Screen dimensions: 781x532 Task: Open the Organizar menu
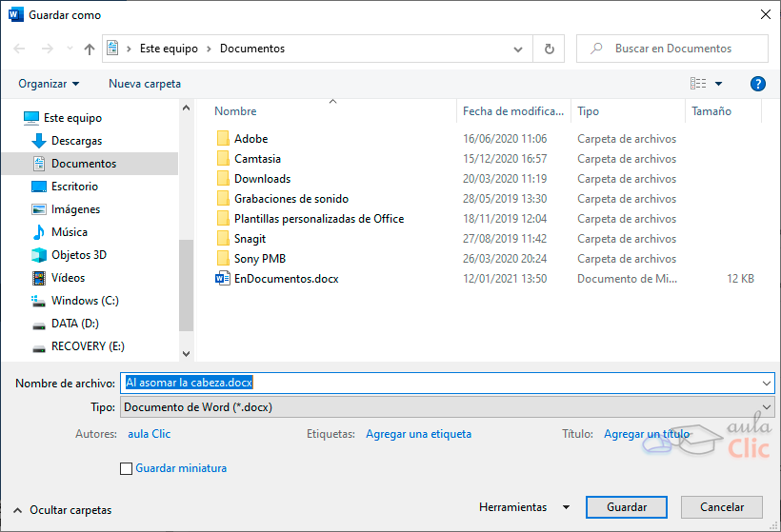coord(49,84)
